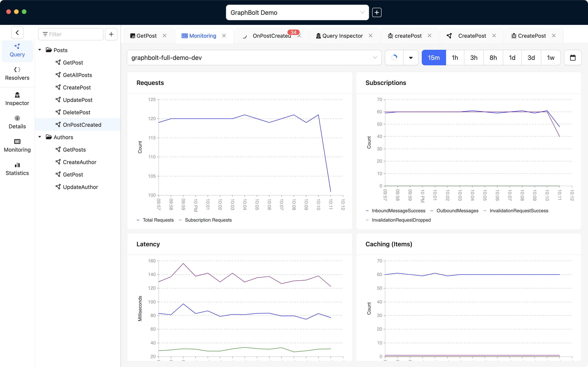Toggle the Subscription Requests legend series
588x367 pixels.
[x=208, y=220]
